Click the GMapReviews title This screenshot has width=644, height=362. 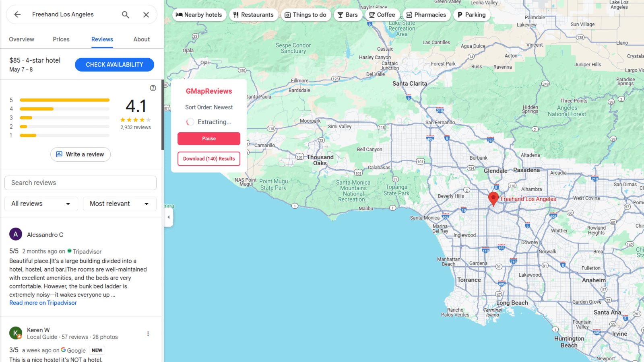point(209,91)
